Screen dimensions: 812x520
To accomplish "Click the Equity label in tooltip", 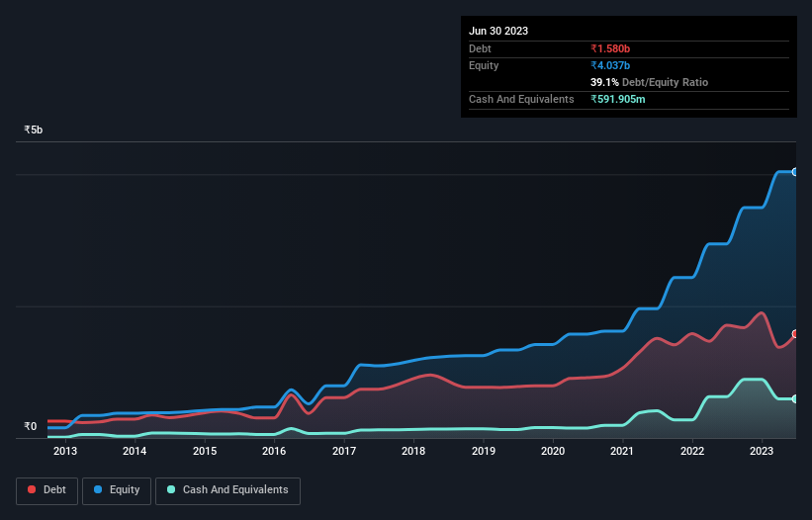I will (x=484, y=65).
